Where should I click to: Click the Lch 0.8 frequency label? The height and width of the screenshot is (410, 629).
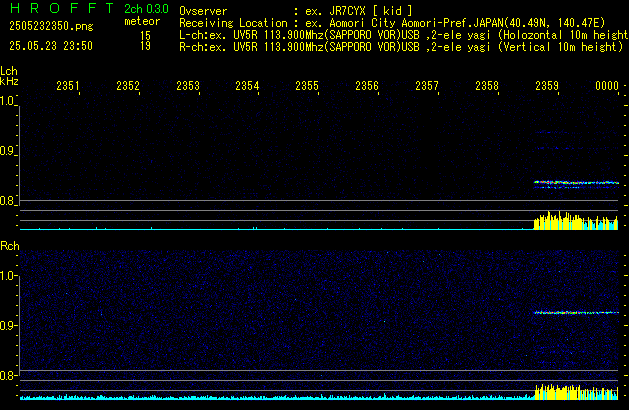(7, 201)
